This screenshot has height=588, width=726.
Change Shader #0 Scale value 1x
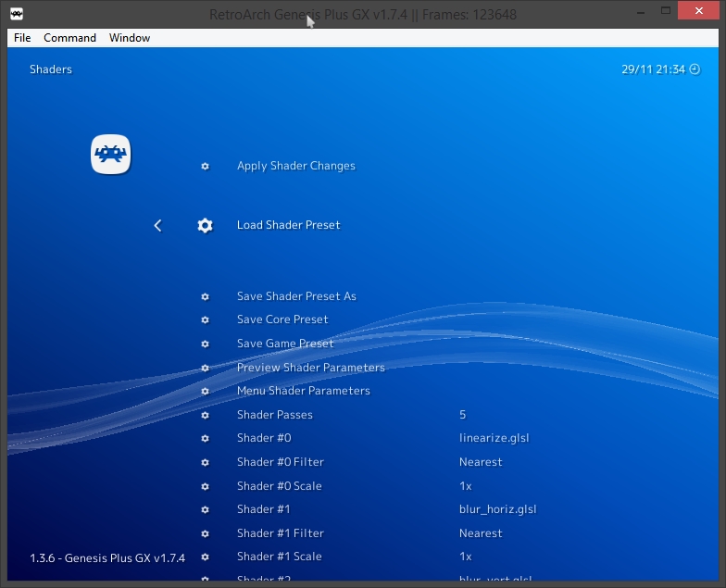click(465, 486)
